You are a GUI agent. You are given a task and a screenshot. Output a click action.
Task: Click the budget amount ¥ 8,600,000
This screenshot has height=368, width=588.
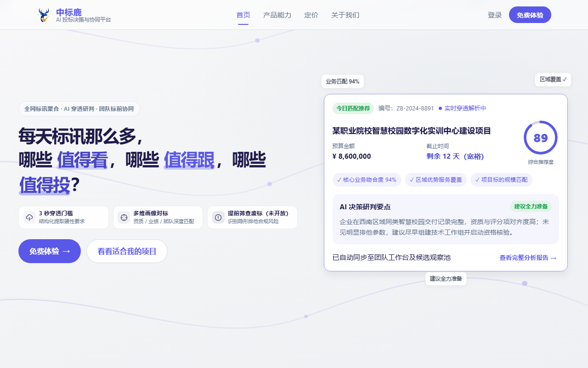coord(352,156)
